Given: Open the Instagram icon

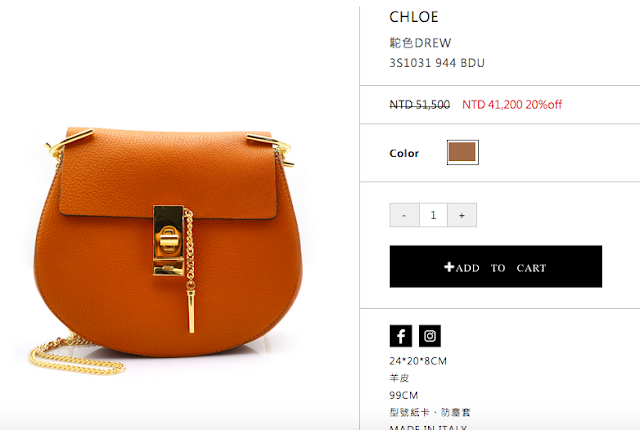Looking at the screenshot, I should click(430, 336).
